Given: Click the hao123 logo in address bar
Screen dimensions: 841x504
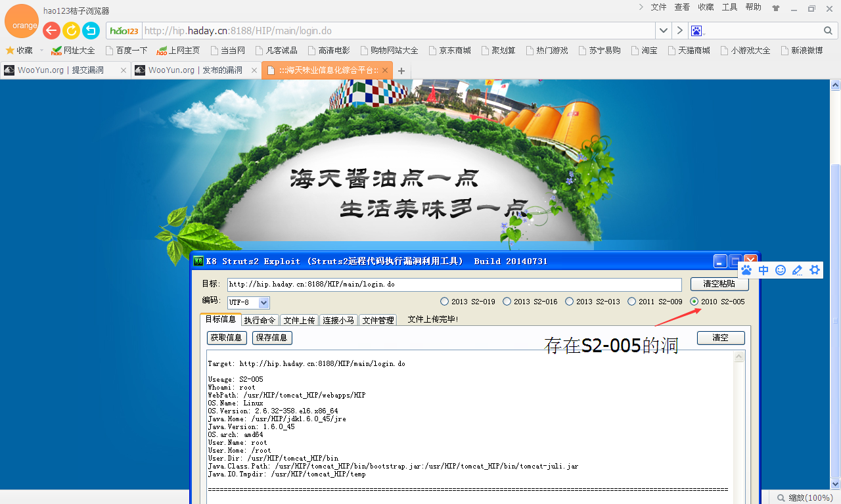Looking at the screenshot, I should (125, 31).
